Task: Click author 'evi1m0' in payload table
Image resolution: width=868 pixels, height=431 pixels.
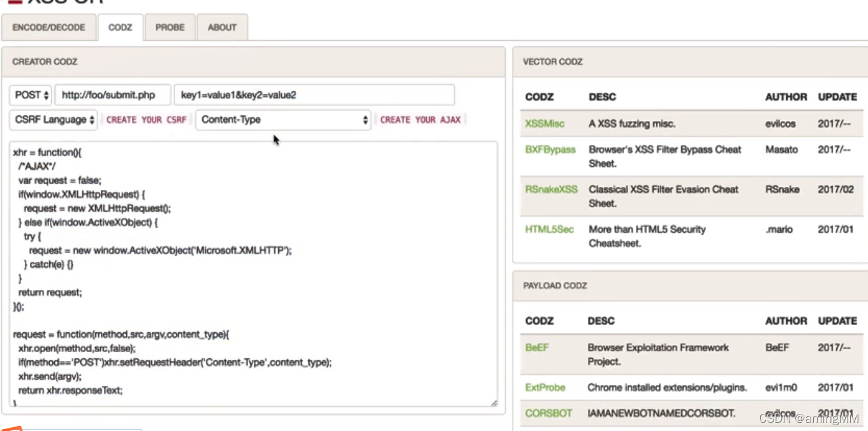Action: [781, 388]
